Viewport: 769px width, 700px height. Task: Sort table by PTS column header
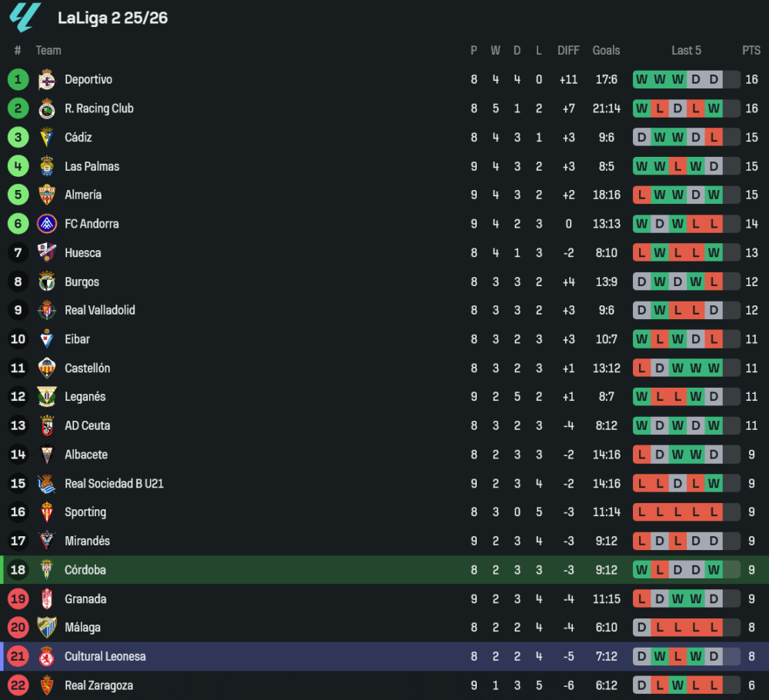(x=751, y=51)
